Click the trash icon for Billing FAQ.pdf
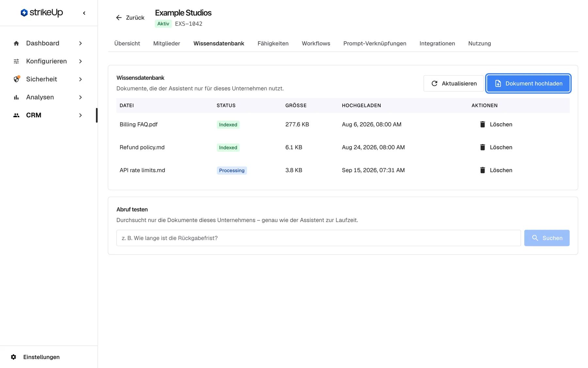This screenshot has width=588, height=368. coord(482,125)
